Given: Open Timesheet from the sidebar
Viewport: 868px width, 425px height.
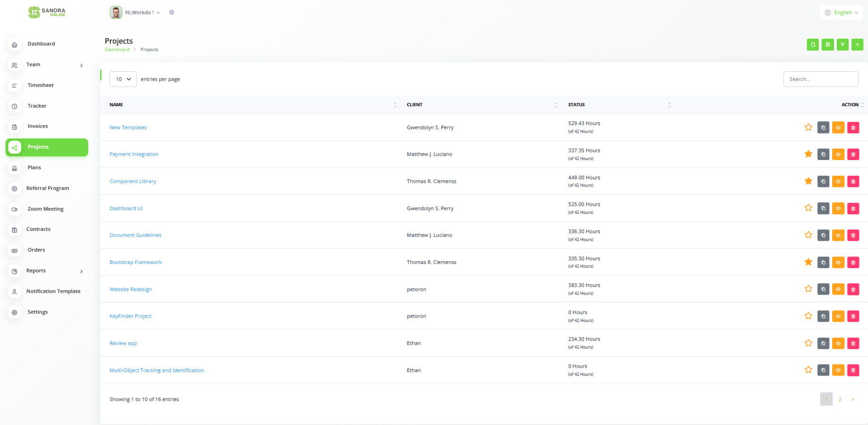Looking at the screenshot, I should tap(41, 85).
